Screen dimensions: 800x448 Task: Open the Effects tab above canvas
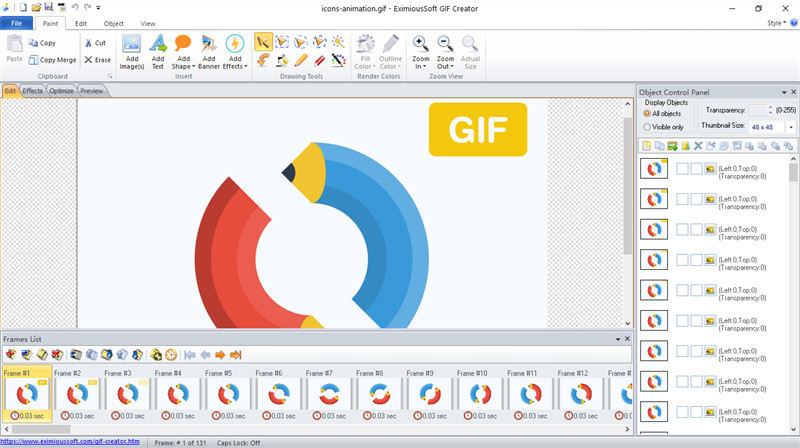coord(33,91)
